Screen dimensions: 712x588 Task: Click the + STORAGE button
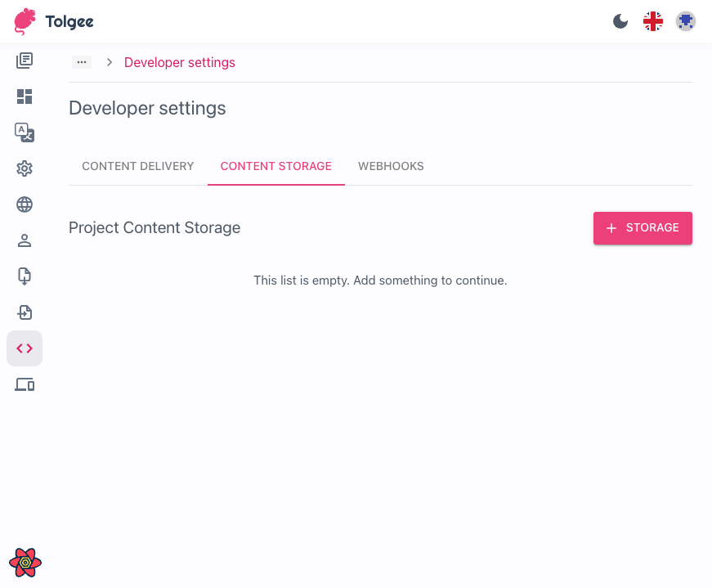tap(643, 228)
